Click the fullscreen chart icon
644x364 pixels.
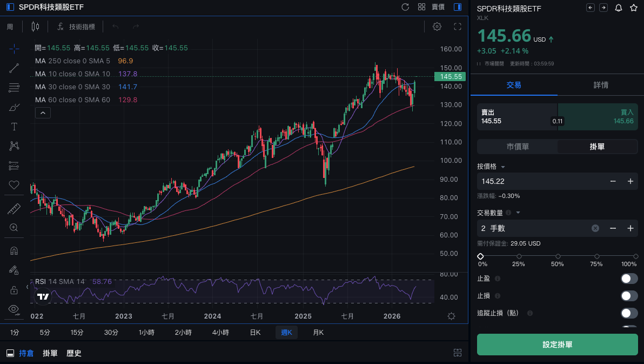pyautogui.click(x=457, y=27)
